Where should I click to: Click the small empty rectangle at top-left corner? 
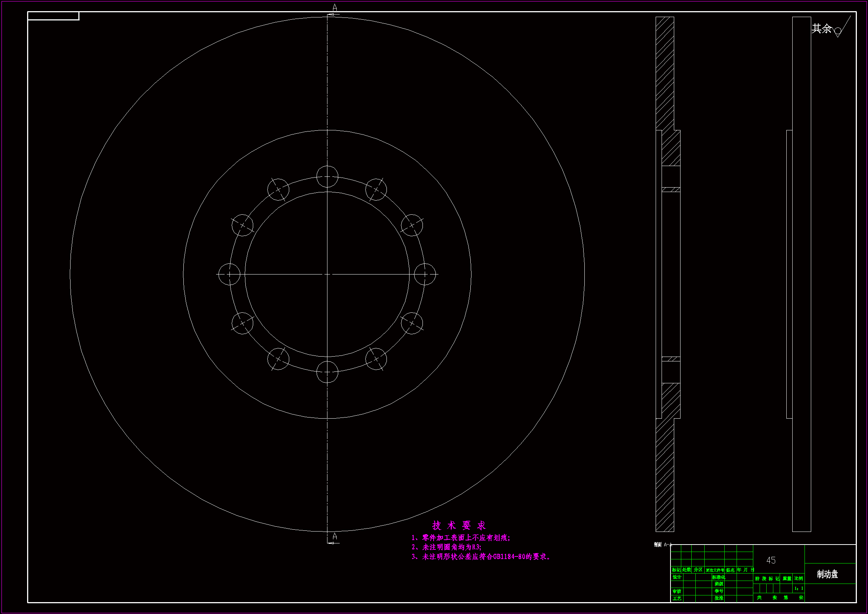point(53,16)
